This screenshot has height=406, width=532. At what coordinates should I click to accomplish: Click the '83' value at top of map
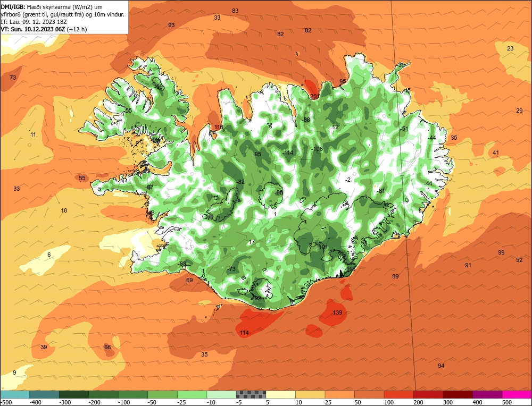pos(235,11)
